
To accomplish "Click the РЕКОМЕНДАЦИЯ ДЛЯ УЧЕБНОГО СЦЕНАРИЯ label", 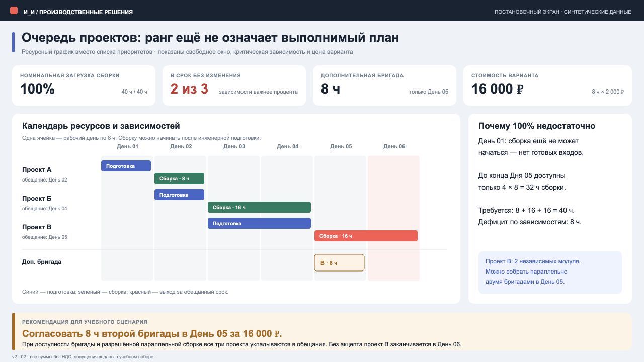I will [x=85, y=322].
